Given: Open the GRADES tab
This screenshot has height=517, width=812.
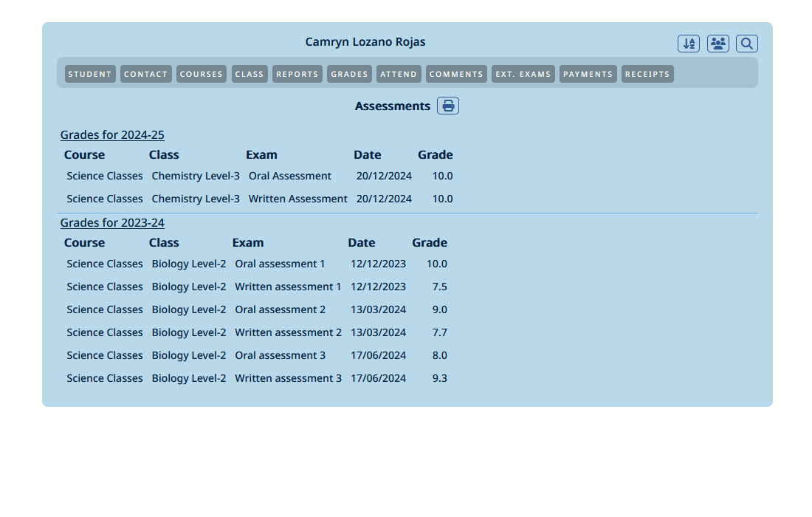Looking at the screenshot, I should click(x=350, y=74).
